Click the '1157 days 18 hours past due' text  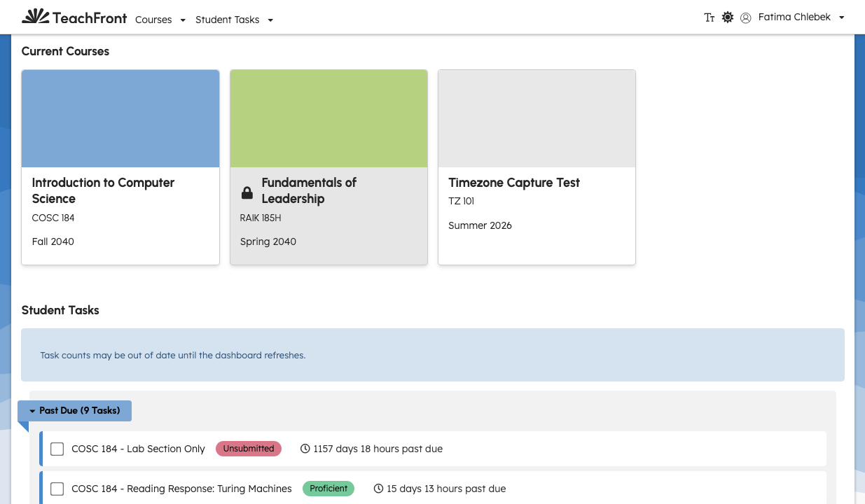tap(378, 449)
